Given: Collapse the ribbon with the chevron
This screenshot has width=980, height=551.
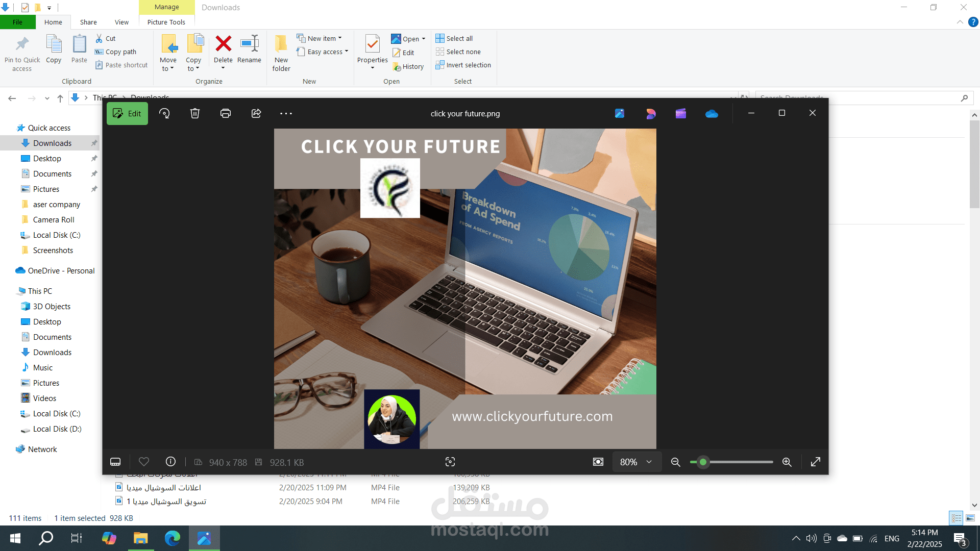Looking at the screenshot, I should point(960,22).
